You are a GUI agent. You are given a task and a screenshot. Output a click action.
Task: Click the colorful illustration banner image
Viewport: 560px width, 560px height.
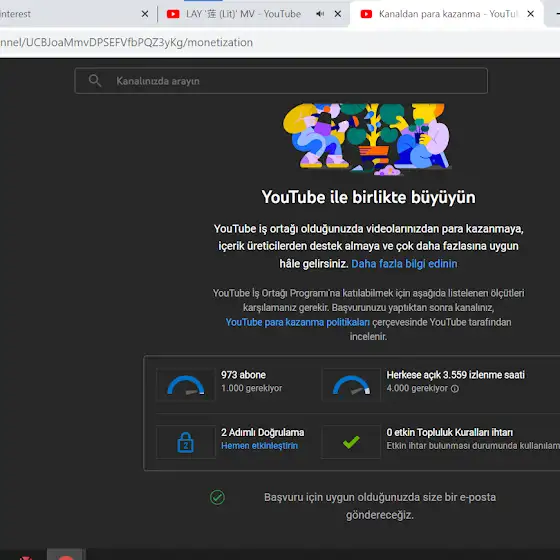367,139
